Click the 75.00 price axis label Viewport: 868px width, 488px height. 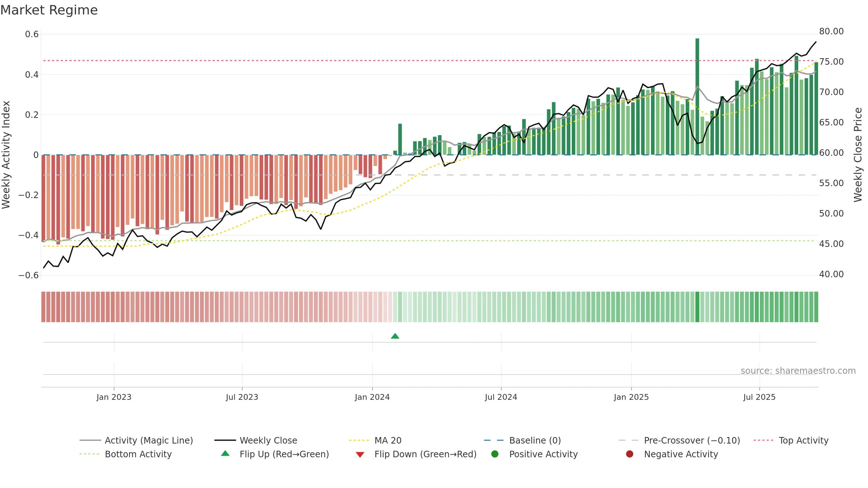click(831, 62)
